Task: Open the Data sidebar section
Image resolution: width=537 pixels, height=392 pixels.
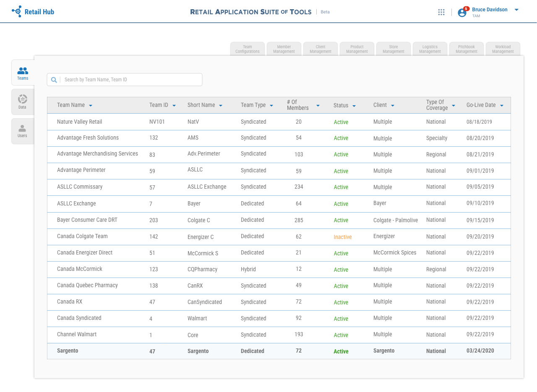Action: click(x=23, y=102)
